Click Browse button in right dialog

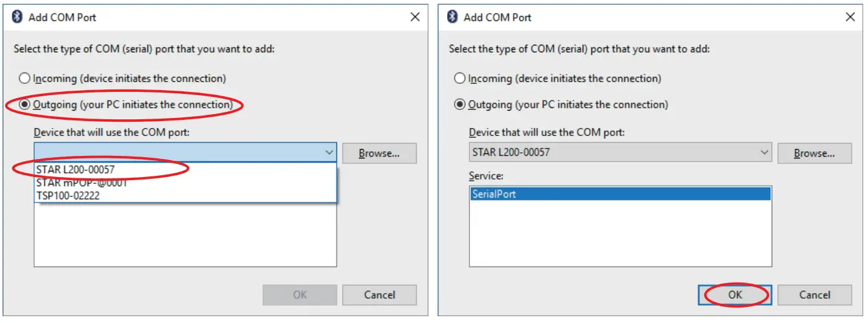pyautogui.click(x=815, y=153)
